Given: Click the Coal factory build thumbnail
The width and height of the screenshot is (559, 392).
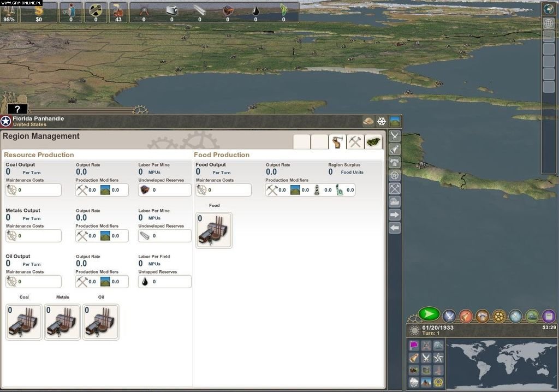Looking at the screenshot, I should [x=24, y=322].
